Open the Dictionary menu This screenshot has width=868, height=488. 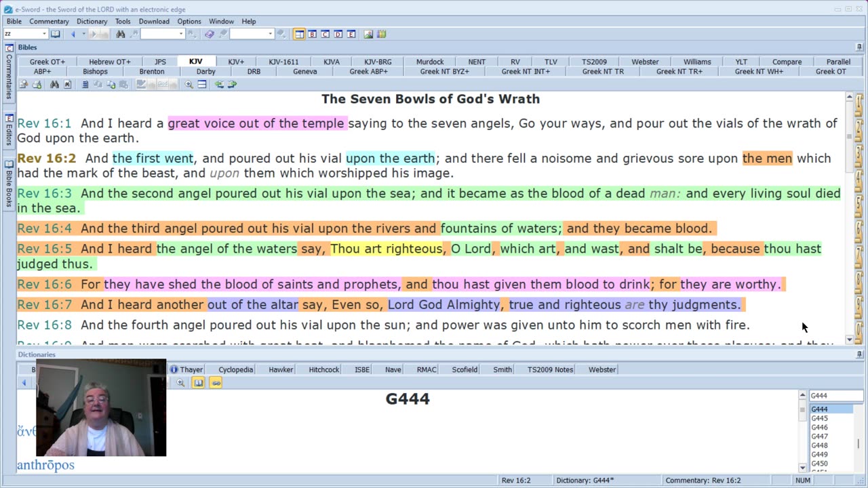click(x=92, y=21)
